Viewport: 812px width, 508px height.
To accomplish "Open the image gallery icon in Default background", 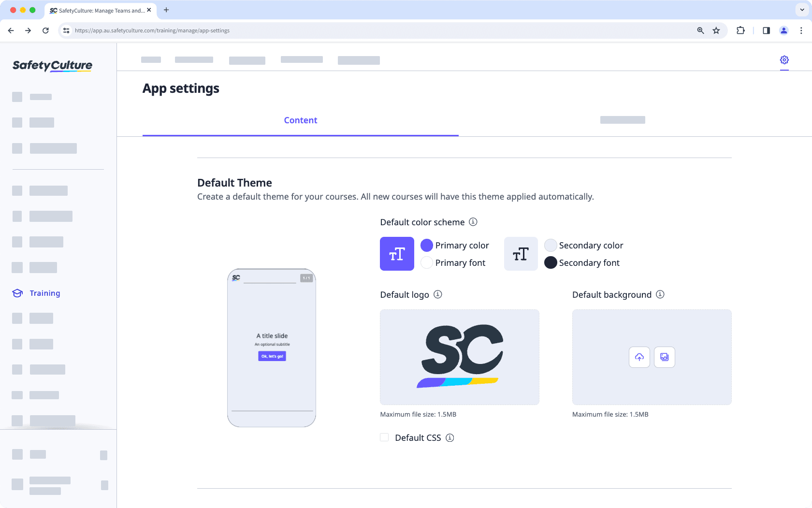I will click(664, 357).
